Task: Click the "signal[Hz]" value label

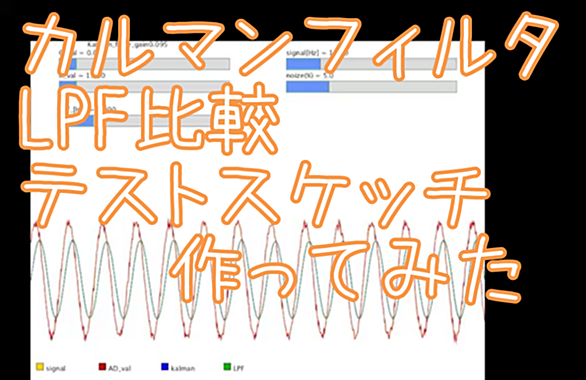Action: [x=317, y=53]
